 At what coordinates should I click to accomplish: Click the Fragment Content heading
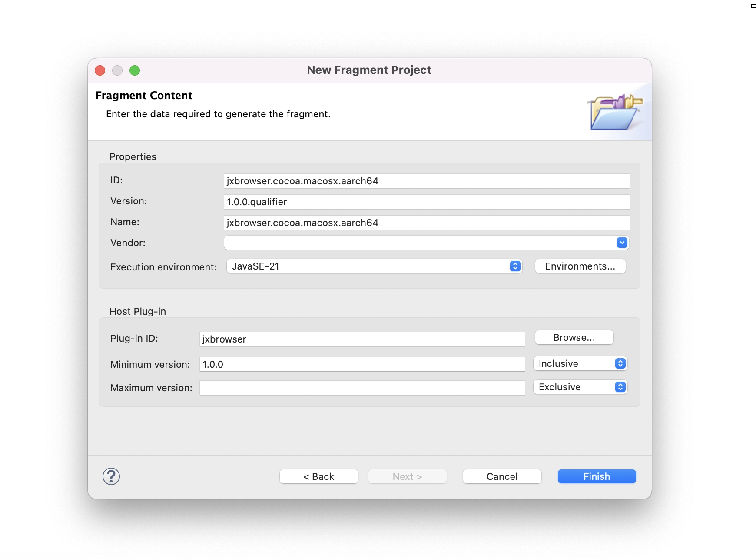click(144, 96)
